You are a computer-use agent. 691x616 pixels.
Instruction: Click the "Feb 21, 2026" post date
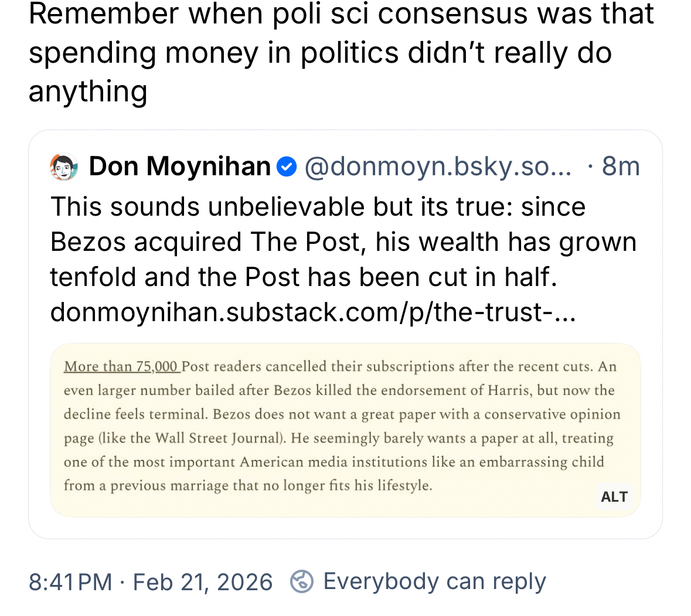[x=203, y=582]
